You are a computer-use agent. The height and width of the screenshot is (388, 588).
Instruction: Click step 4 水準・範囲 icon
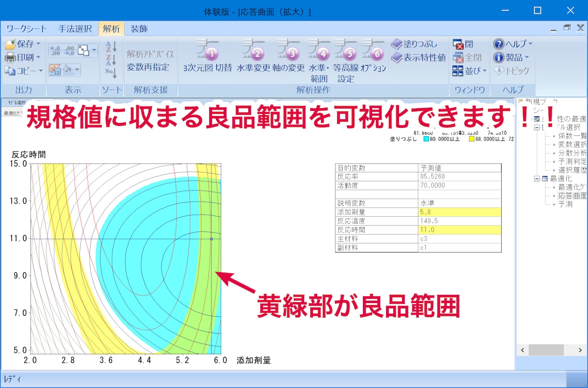(319, 50)
